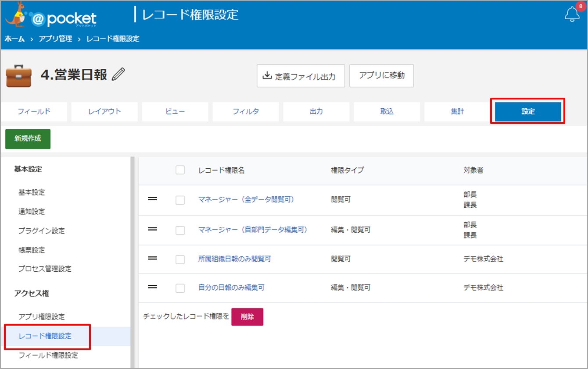Switch to the 取込 tab
Viewport: 588px width, 369px height.
[387, 112]
